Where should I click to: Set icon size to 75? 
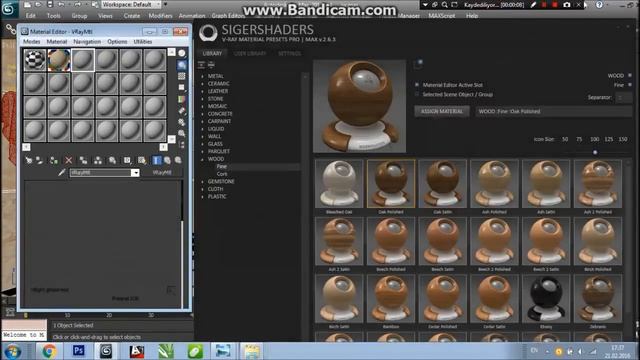click(579, 139)
